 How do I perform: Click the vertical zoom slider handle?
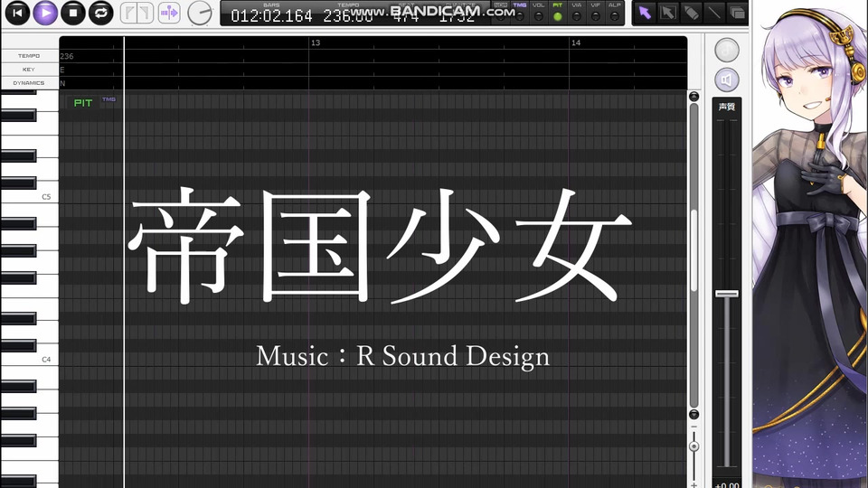pos(693,446)
